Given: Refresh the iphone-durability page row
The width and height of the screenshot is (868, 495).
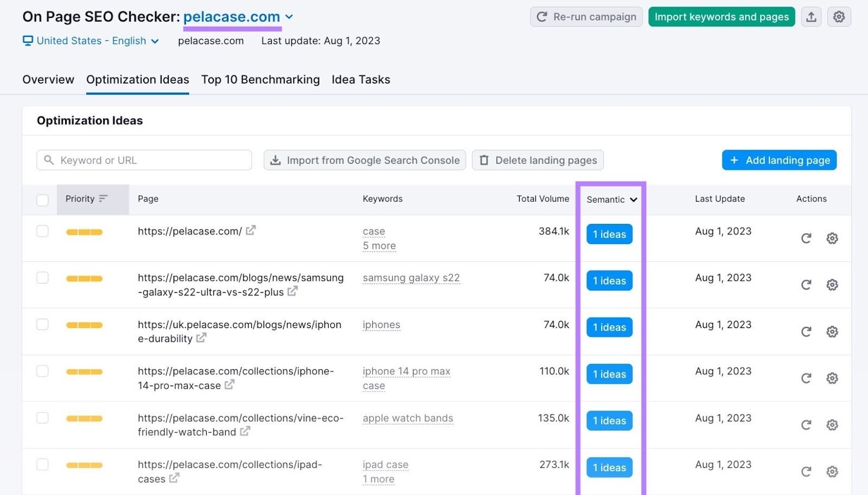Looking at the screenshot, I should click(x=806, y=331).
